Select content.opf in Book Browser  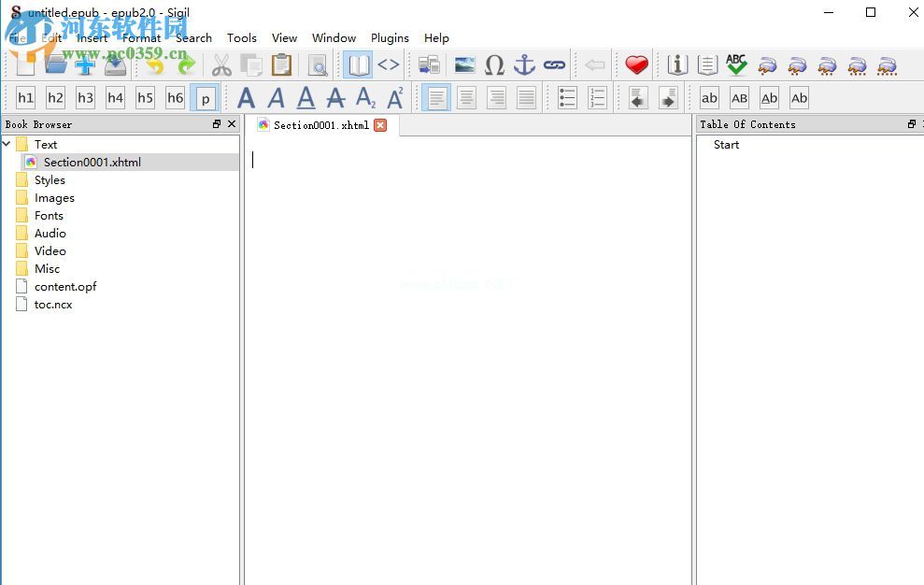(65, 287)
